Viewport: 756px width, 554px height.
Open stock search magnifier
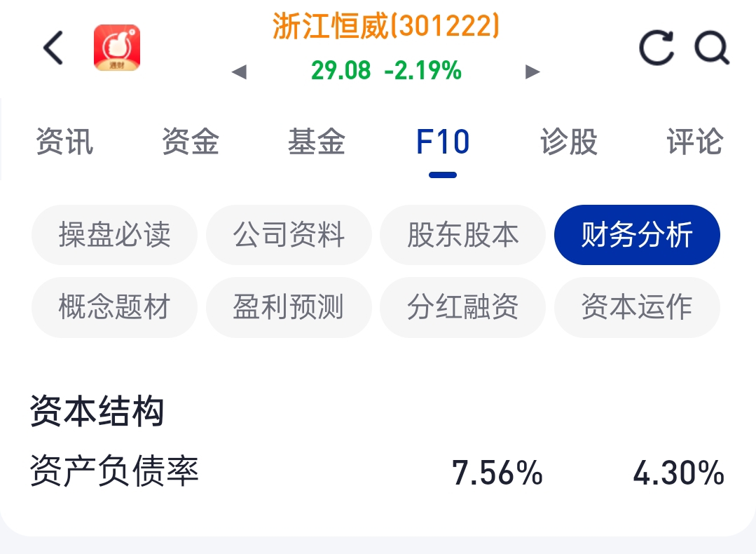pos(712,47)
